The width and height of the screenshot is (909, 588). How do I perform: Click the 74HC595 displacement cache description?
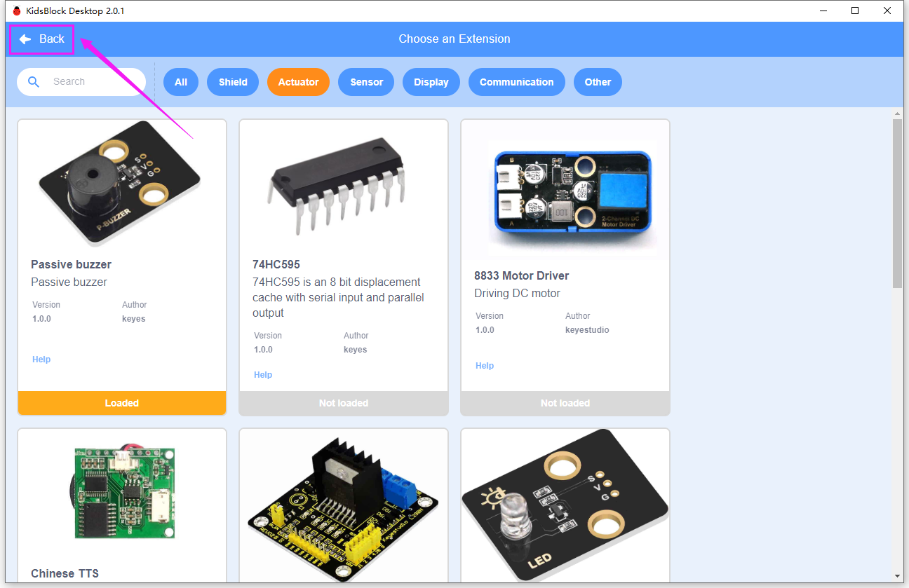[x=338, y=297]
